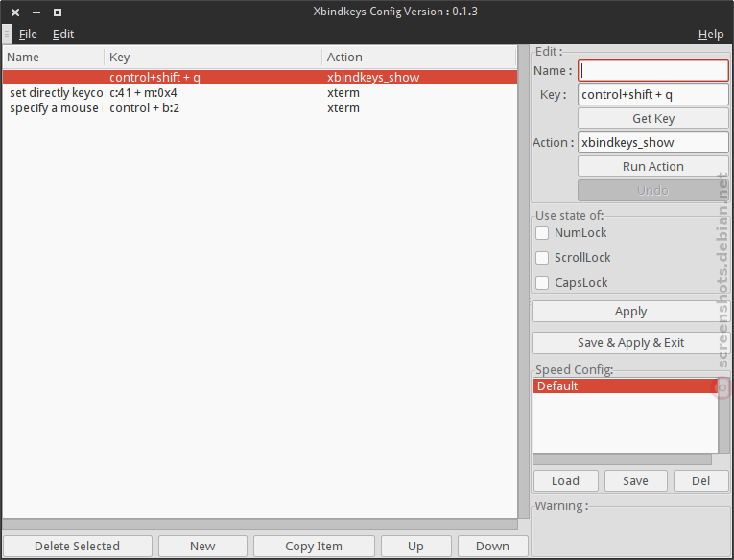This screenshot has height=560, width=734.
Task: Click the greyed-out Undo button
Action: pos(653,191)
